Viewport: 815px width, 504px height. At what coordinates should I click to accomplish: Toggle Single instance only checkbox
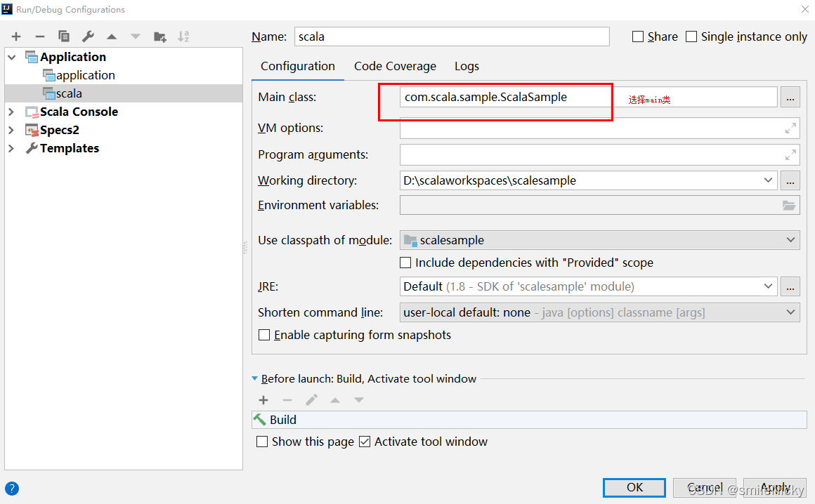[x=691, y=37]
